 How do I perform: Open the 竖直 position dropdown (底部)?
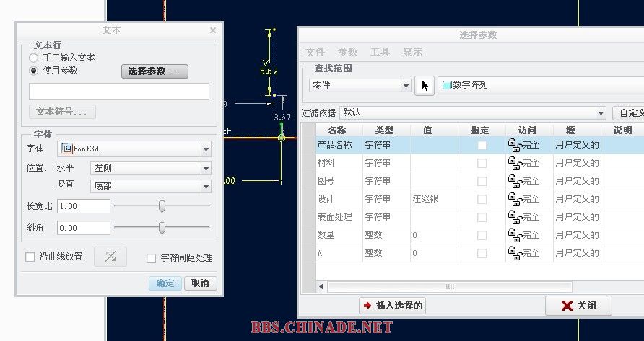[x=206, y=187]
